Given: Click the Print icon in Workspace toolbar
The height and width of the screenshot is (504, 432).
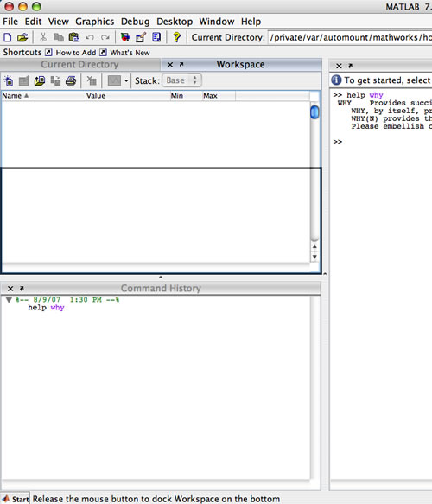Looking at the screenshot, I should (71, 80).
